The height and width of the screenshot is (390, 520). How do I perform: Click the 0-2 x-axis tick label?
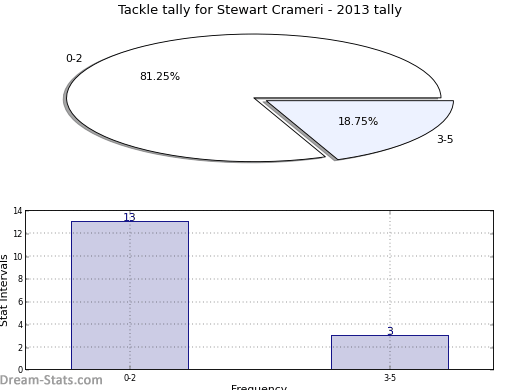click(130, 378)
